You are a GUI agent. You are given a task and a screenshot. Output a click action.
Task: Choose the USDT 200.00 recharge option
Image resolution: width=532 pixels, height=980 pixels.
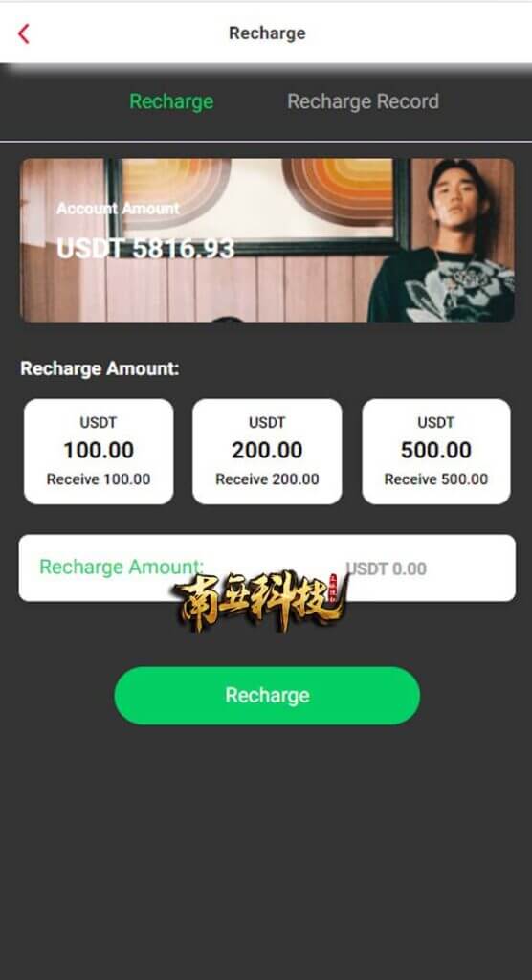pyautogui.click(x=267, y=452)
